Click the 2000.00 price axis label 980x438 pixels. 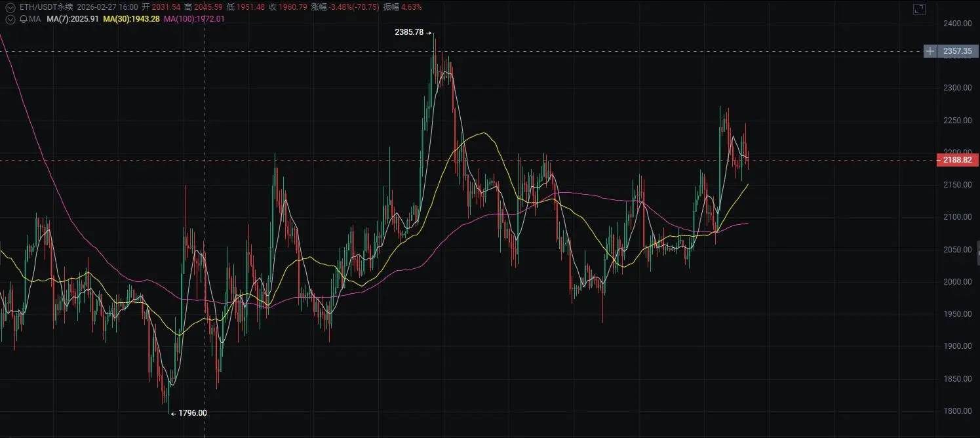[957, 282]
